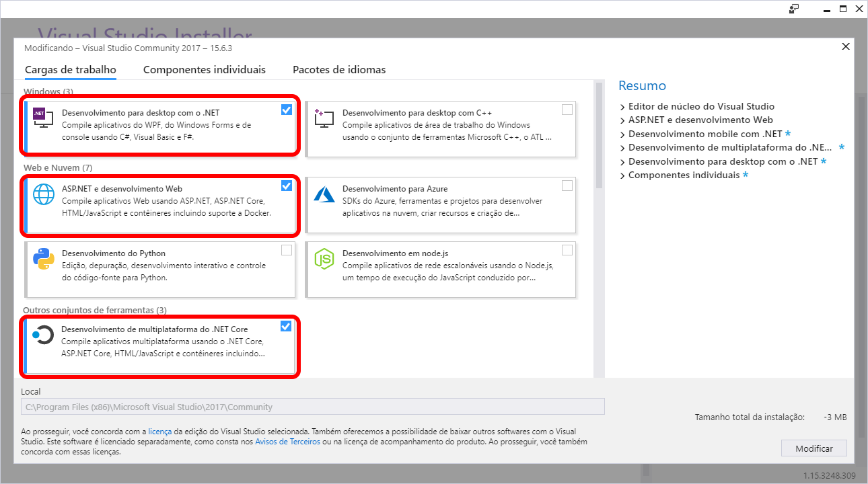Click the ASP.NET globe icon
Screen dimensions: 868x484
click(43, 194)
